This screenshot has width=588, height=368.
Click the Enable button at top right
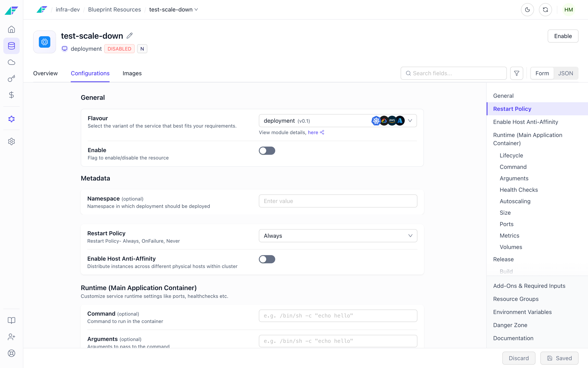point(563,36)
